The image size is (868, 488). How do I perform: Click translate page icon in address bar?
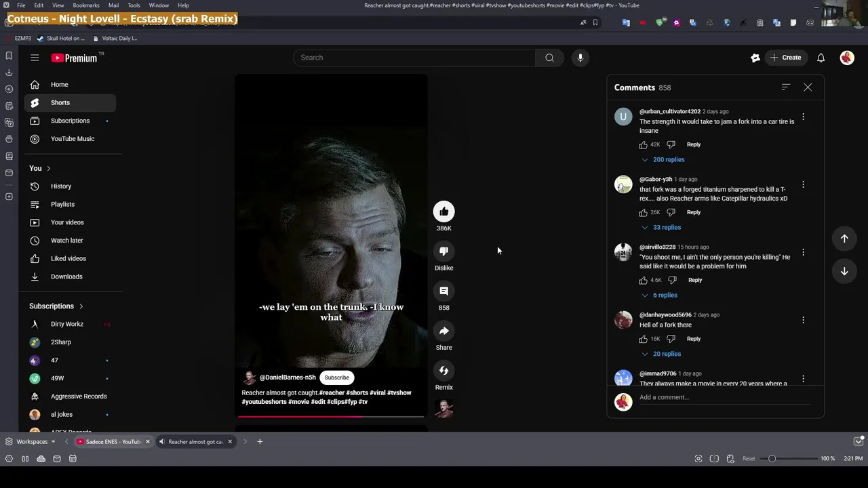coord(583,22)
